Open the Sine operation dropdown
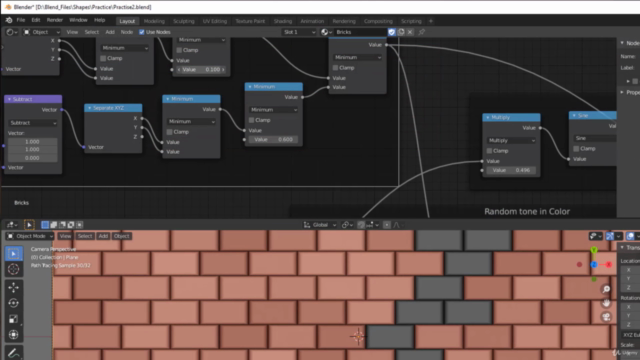This screenshot has height=360, width=640. coord(595,138)
